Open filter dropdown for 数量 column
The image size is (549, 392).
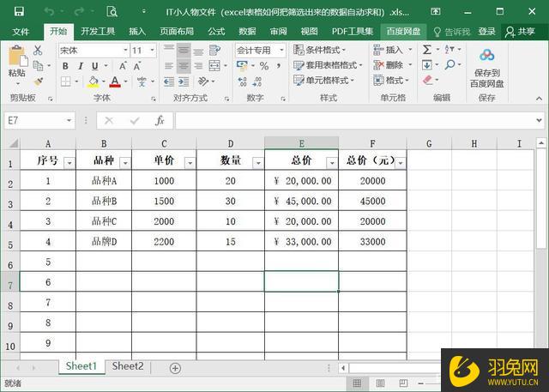[x=258, y=163]
